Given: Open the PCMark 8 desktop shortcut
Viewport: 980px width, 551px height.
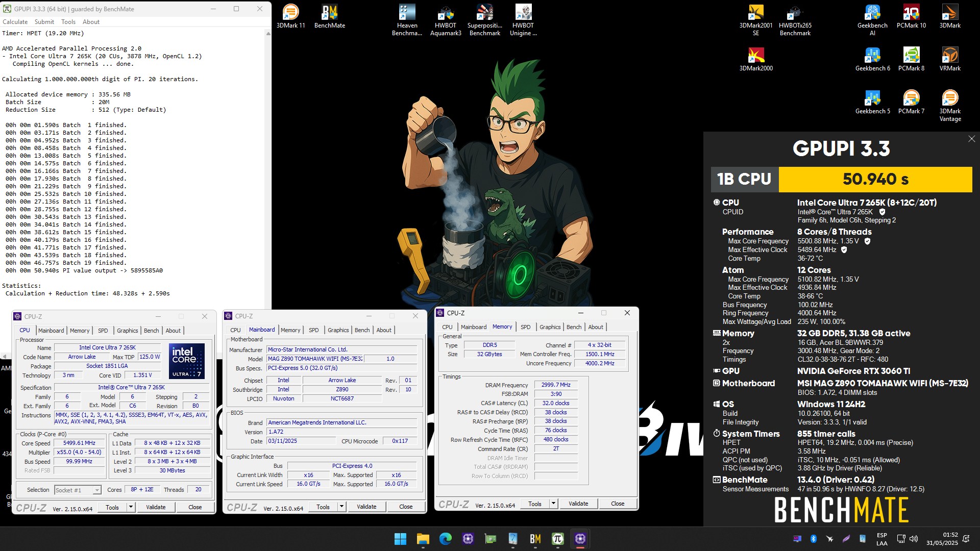Looking at the screenshot, I should pos(911,59).
